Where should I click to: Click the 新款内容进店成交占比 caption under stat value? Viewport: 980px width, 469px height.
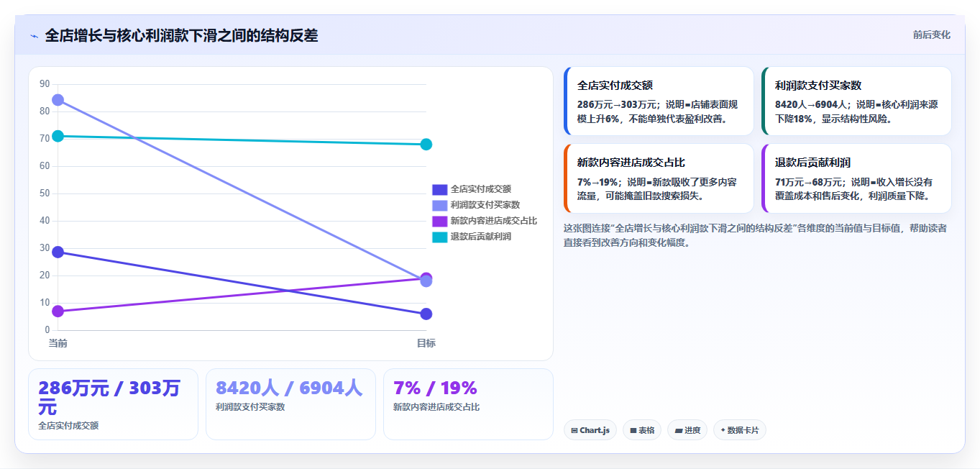[436, 407]
